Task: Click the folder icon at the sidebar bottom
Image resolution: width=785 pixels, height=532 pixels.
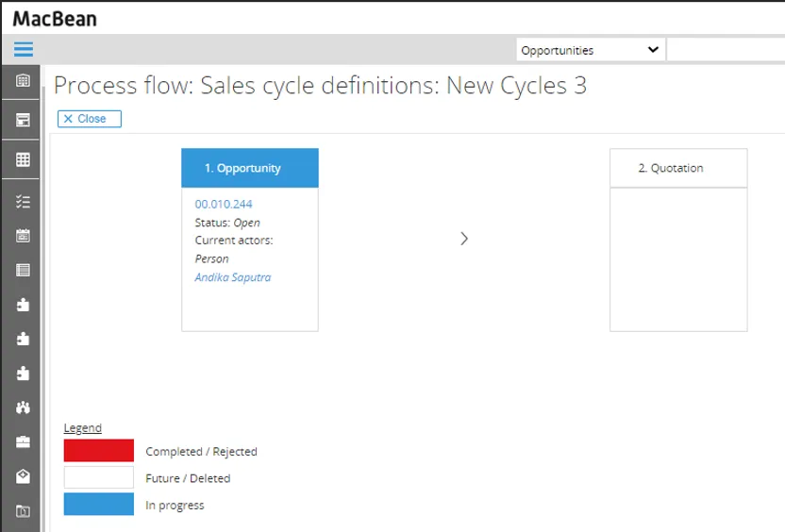Action: 24,511
